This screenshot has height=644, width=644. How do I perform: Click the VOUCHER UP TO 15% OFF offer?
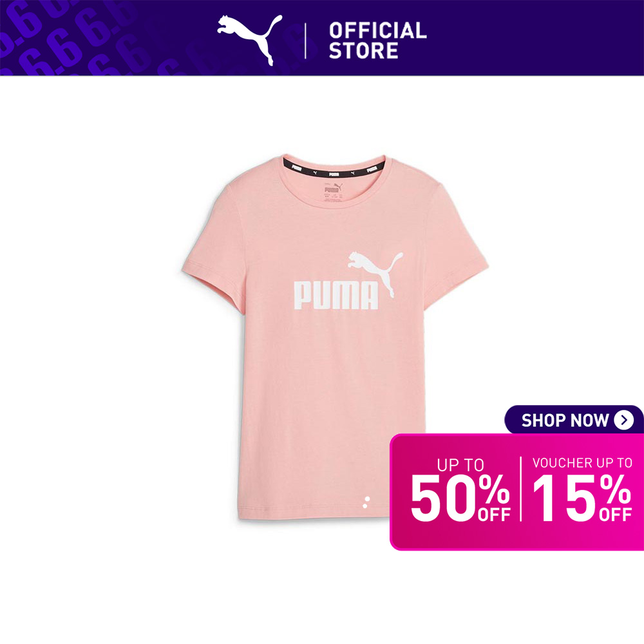[582, 489]
